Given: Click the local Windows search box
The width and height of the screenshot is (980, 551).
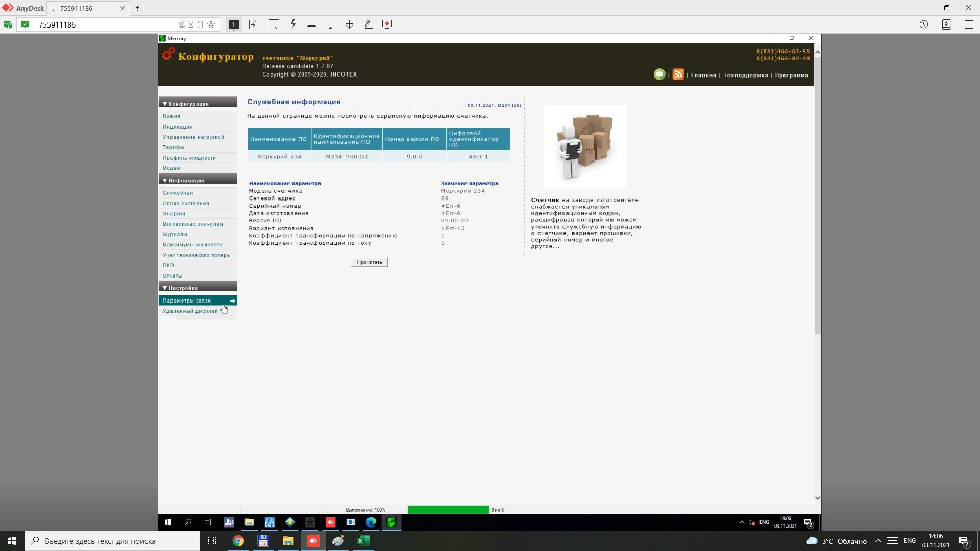Looking at the screenshot, I should [x=112, y=541].
